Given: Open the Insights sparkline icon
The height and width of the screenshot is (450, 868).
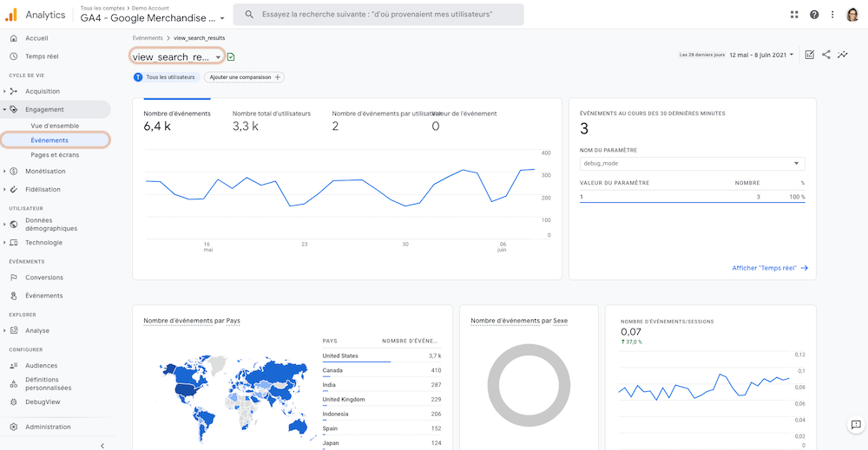Looking at the screenshot, I should coord(843,55).
